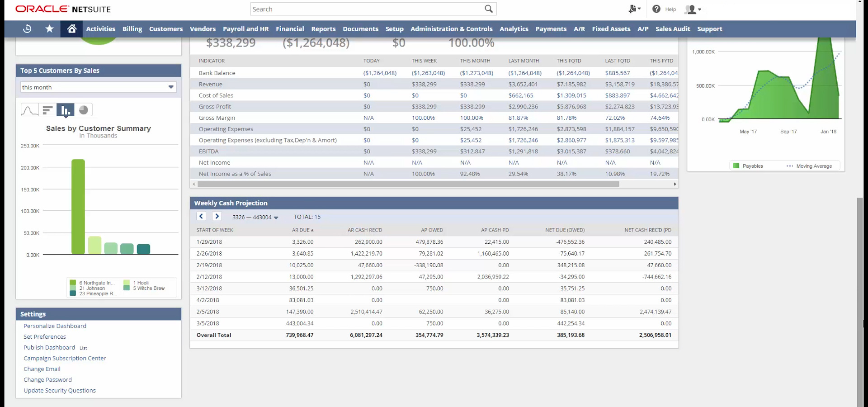Open the Help question mark icon

click(x=656, y=9)
